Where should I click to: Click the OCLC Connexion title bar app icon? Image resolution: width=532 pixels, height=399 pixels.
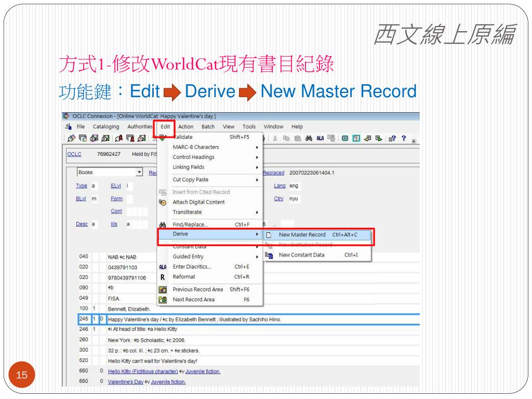tap(66, 116)
